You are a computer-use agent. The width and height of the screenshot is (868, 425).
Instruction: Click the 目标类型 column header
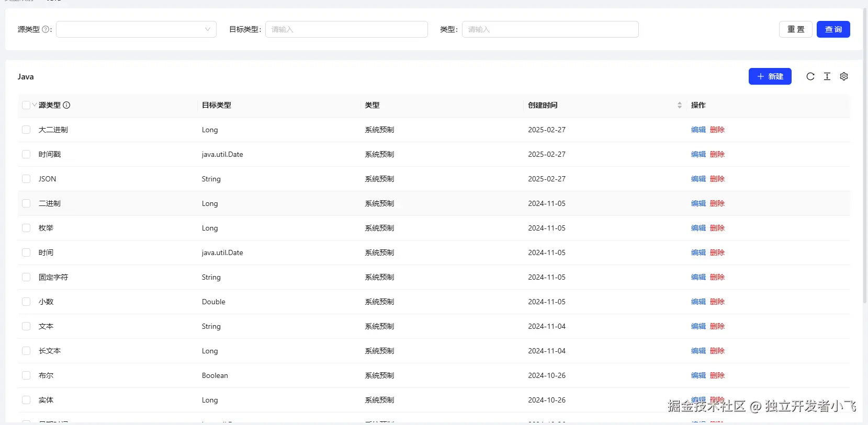pos(216,105)
